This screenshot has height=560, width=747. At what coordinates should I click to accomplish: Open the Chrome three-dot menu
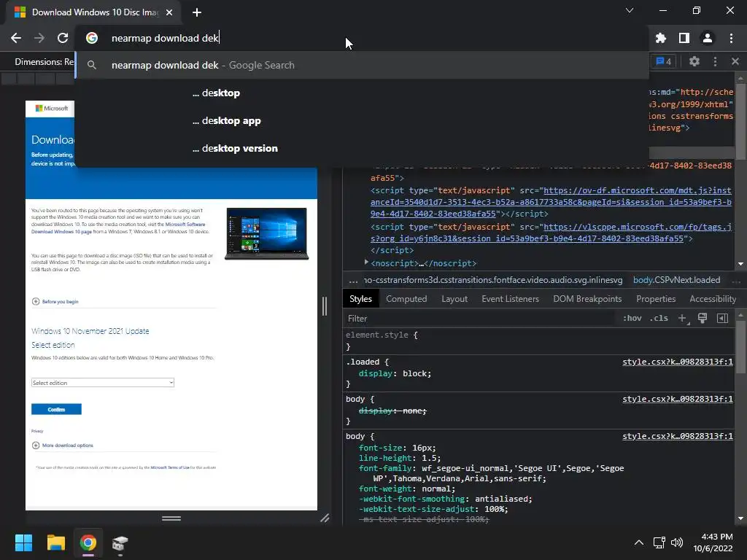[731, 38]
